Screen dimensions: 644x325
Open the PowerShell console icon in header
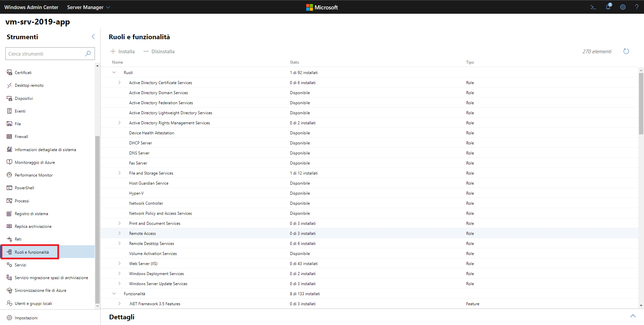(593, 7)
